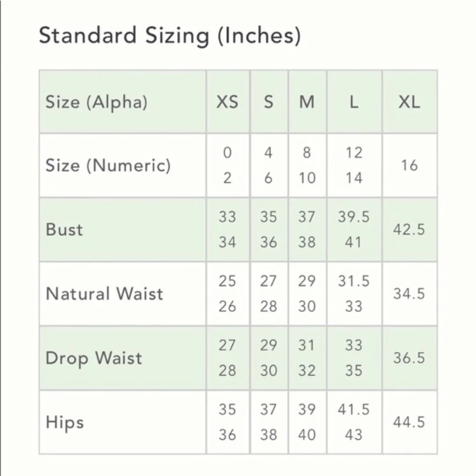Click the L natural waist value 31.5
The width and height of the screenshot is (476, 476).
[354, 281]
